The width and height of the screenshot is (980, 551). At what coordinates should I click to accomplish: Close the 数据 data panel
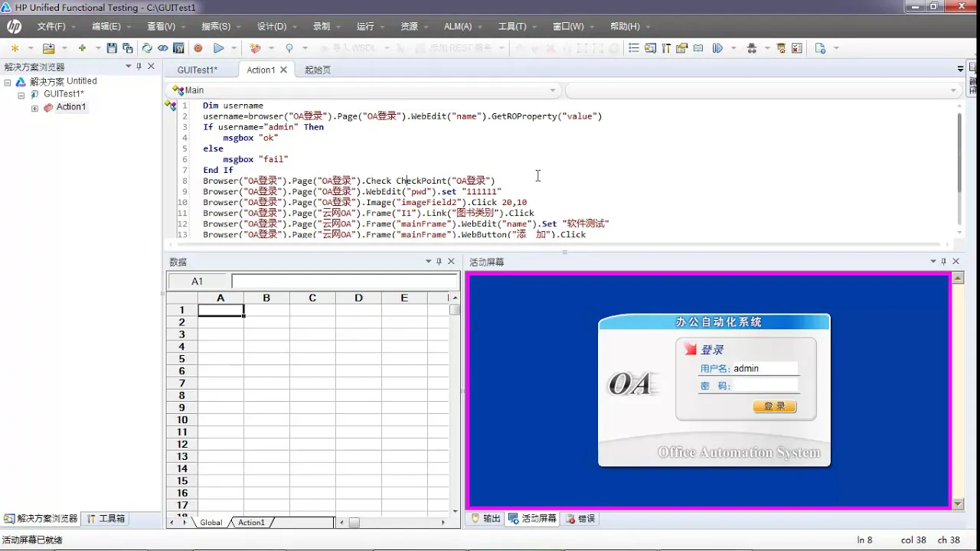pos(452,262)
